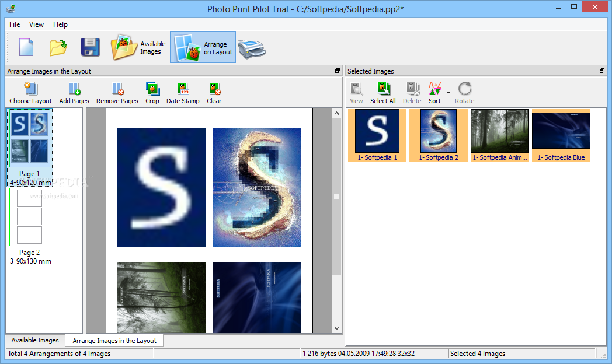Click the swirling S image on layout page
The width and height of the screenshot is (612, 364).
[x=257, y=187]
